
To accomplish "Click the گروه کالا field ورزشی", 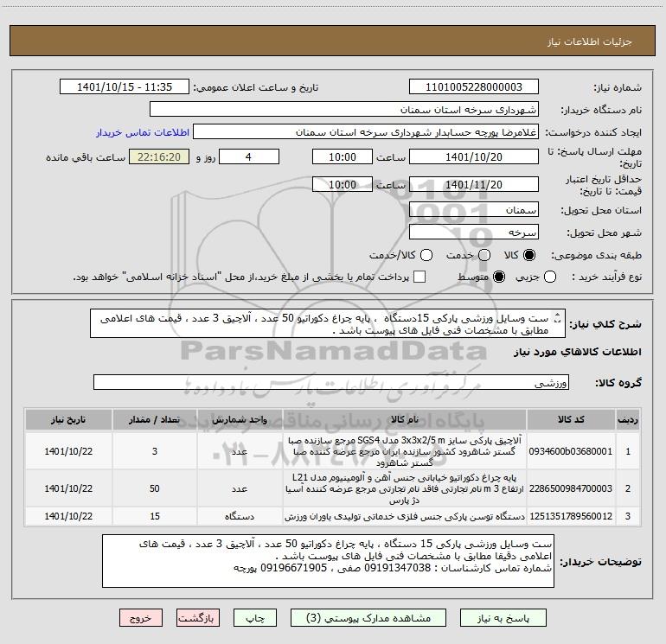I will point(331,382).
